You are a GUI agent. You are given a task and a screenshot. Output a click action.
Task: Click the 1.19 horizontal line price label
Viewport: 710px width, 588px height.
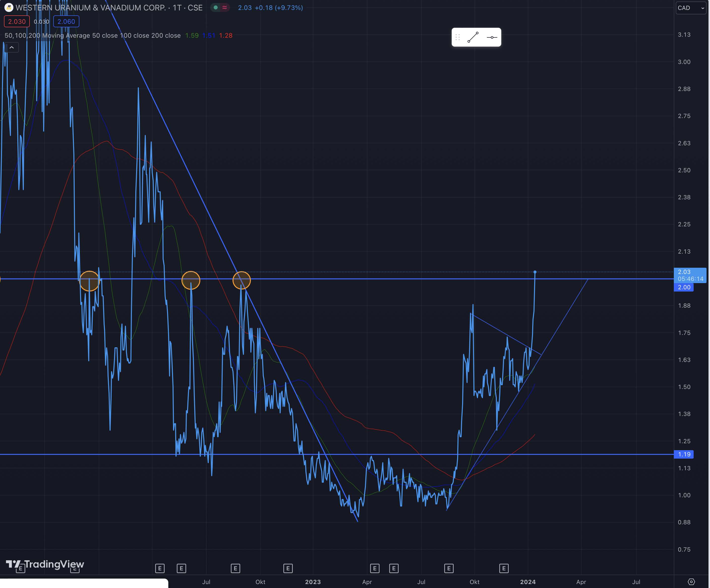pos(684,454)
